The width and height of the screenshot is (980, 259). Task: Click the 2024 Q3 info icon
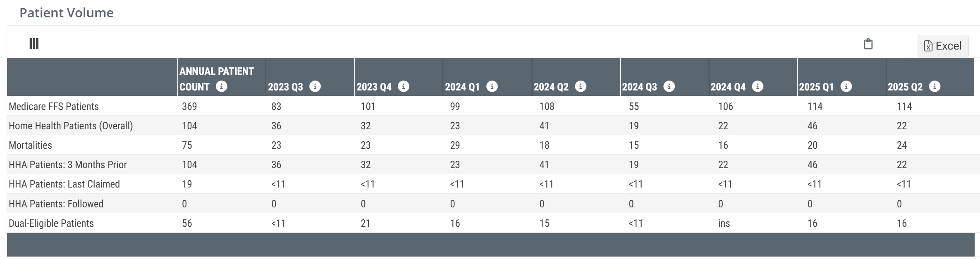(669, 86)
